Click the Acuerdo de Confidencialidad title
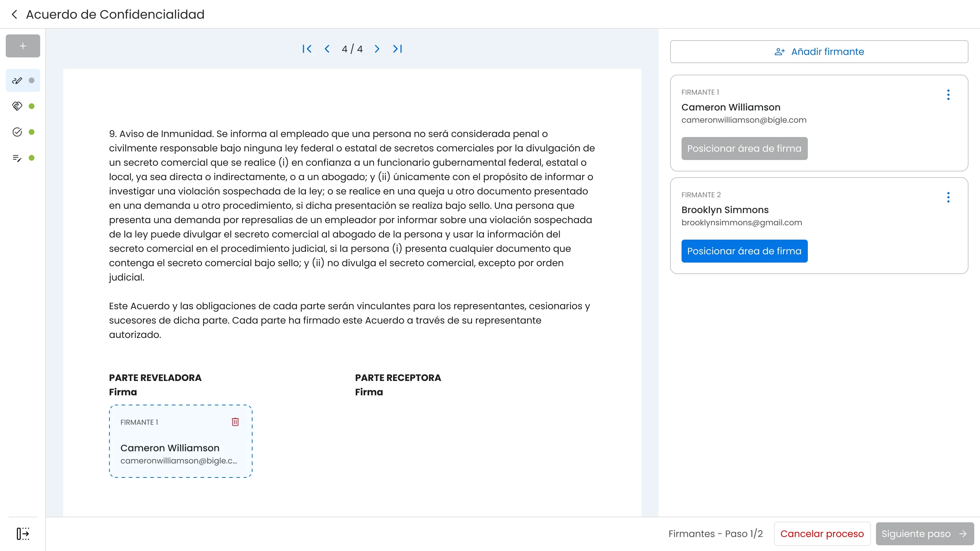Image resolution: width=980 pixels, height=551 pixels. [115, 14]
